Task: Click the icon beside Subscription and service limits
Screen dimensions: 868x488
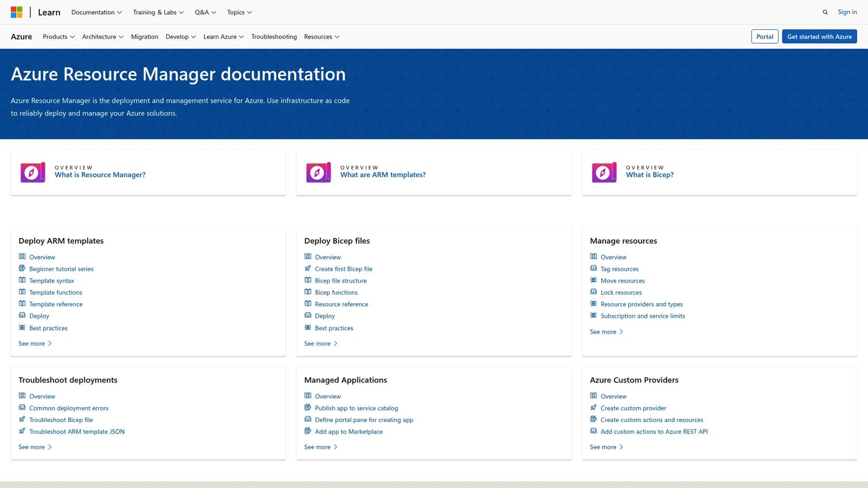Action: point(593,315)
